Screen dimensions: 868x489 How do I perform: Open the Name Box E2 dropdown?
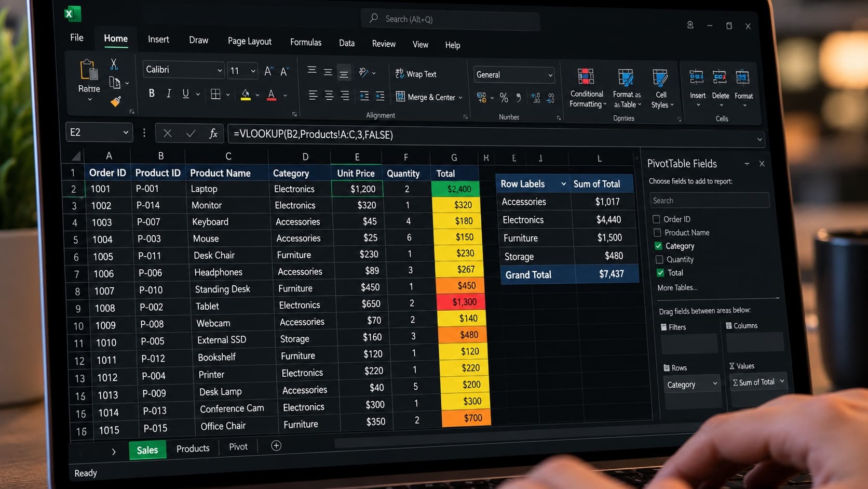pyautogui.click(x=126, y=133)
